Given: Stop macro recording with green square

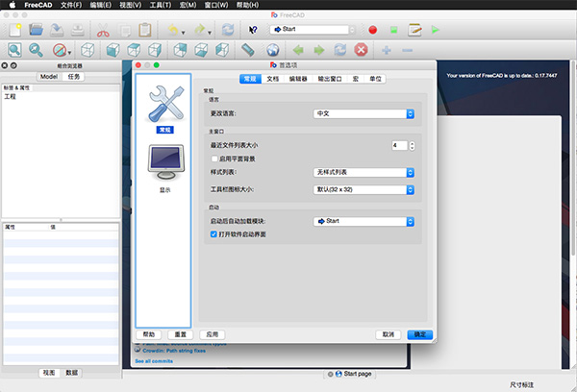Looking at the screenshot, I should click(x=393, y=30).
